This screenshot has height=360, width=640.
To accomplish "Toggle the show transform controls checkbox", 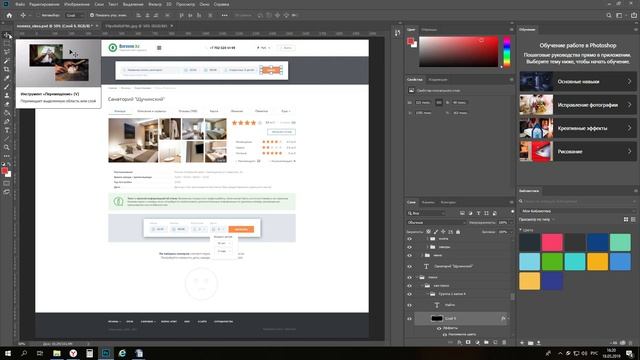I will [x=92, y=15].
